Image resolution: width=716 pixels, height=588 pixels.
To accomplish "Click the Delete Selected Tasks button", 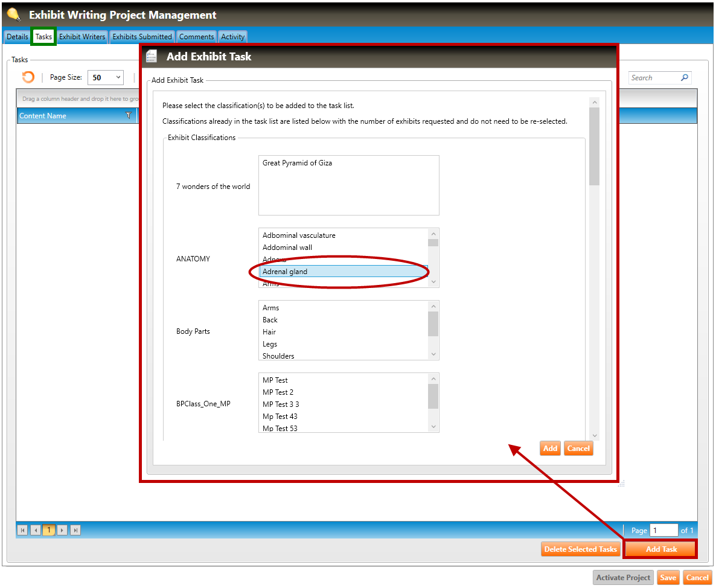I will click(x=580, y=549).
